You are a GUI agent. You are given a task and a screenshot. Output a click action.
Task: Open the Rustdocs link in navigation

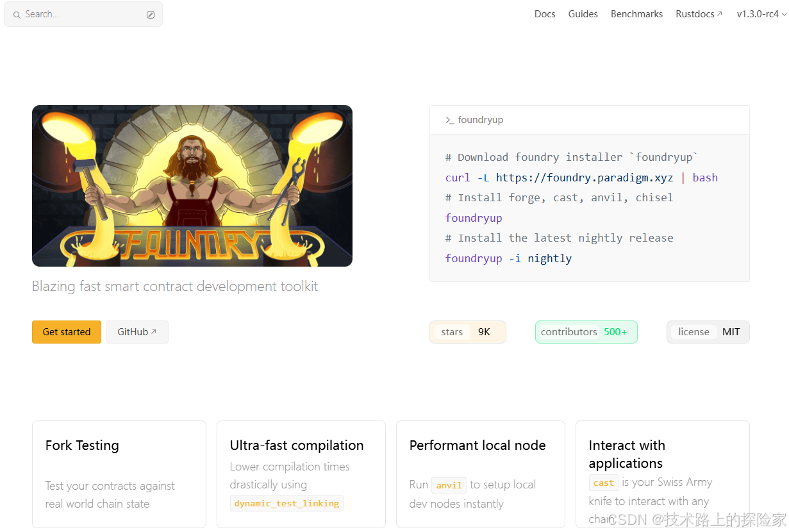(699, 14)
